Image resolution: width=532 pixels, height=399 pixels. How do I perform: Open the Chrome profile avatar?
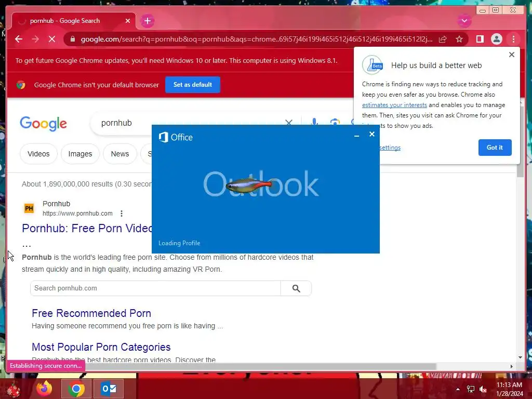496,39
